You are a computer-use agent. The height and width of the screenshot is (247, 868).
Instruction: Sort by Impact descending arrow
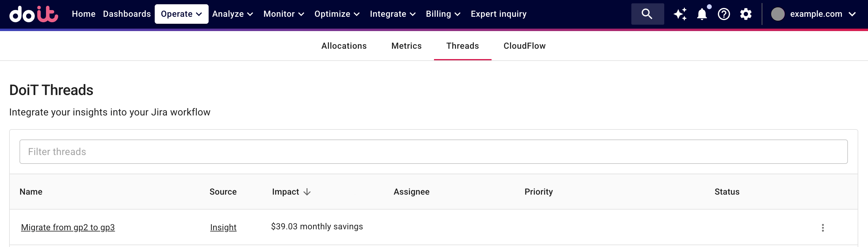[x=307, y=192]
